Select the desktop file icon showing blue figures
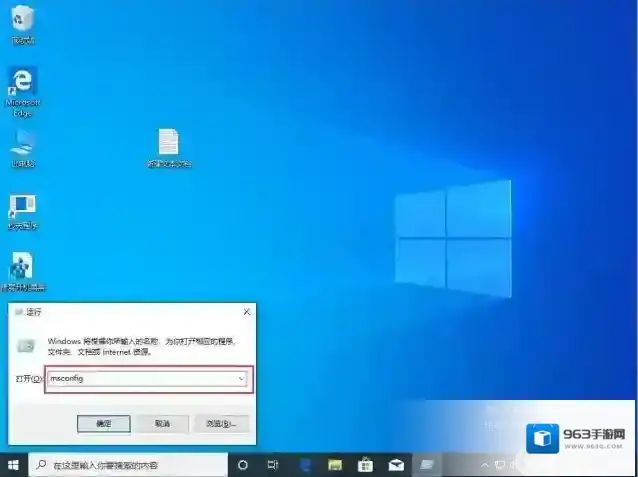 (x=23, y=272)
